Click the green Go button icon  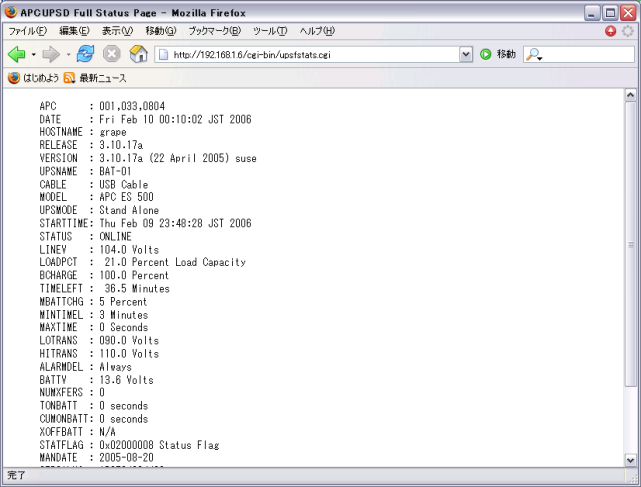486,54
